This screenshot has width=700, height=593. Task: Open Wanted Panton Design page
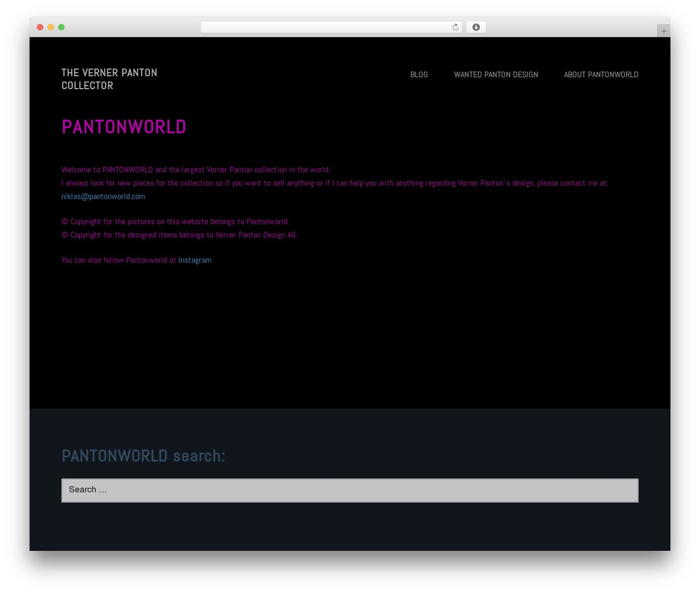pyautogui.click(x=496, y=75)
